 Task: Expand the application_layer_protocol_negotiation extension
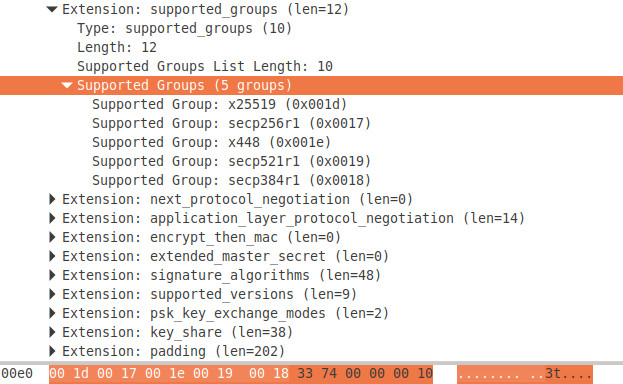click(52, 218)
